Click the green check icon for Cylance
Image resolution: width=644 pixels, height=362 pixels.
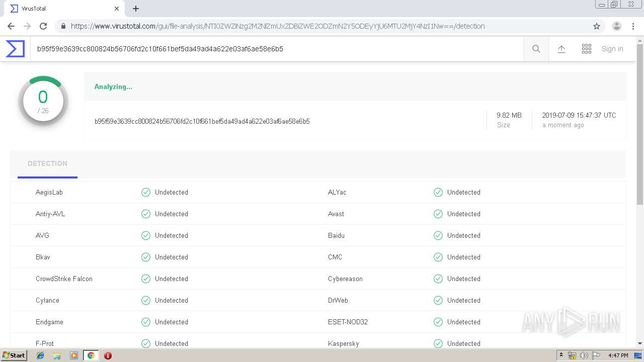[x=146, y=300]
